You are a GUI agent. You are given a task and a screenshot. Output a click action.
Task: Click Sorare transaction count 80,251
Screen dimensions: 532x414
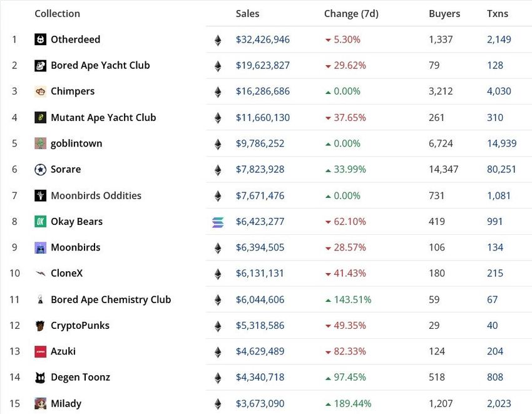click(501, 169)
